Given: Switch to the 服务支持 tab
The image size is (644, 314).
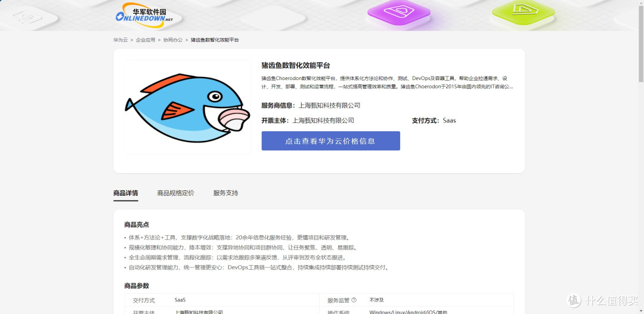Looking at the screenshot, I should (x=225, y=193).
